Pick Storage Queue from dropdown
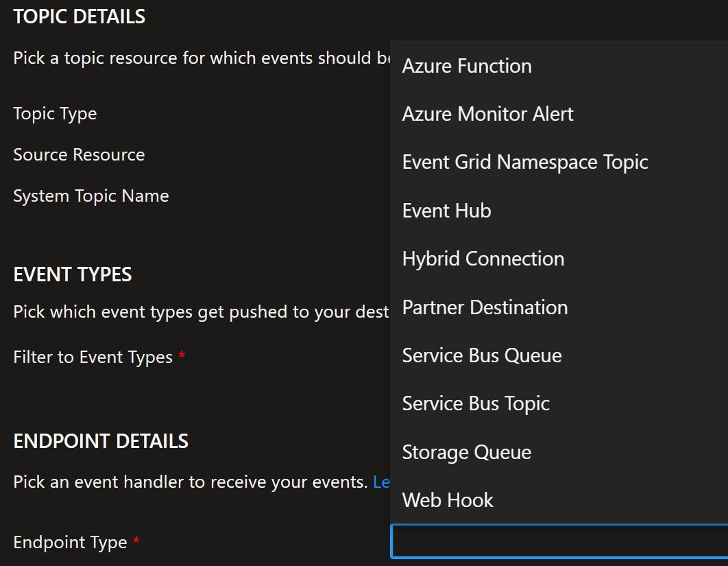Image resolution: width=728 pixels, height=566 pixels. tap(559, 452)
